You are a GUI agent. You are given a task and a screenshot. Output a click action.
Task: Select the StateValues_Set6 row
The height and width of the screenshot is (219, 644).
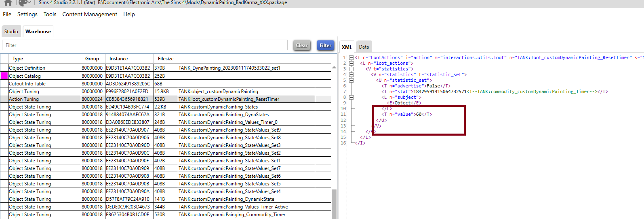click(166, 176)
